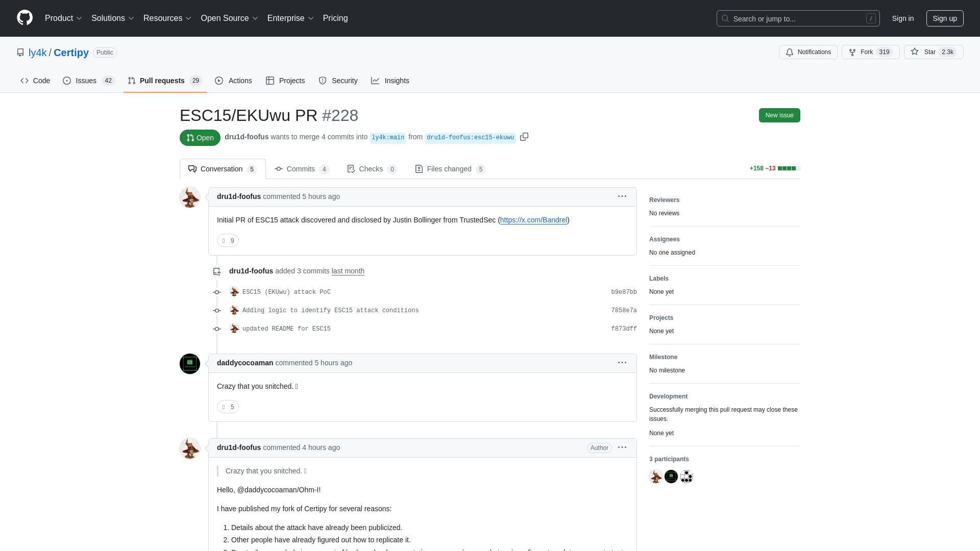This screenshot has width=980, height=551.
Task: Click the star icon for ly4k/Certipy
Action: click(915, 52)
